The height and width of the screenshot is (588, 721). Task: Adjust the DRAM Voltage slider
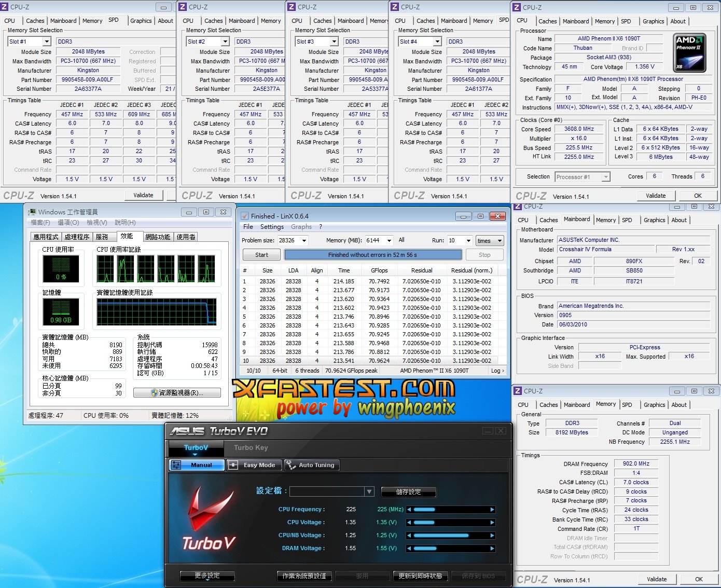pos(451,549)
